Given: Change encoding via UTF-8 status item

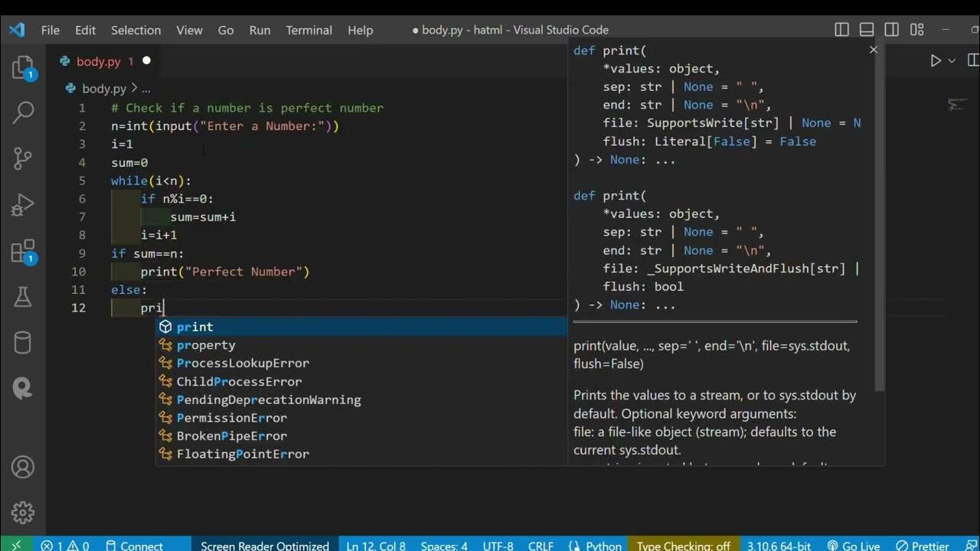Looking at the screenshot, I should (x=498, y=546).
